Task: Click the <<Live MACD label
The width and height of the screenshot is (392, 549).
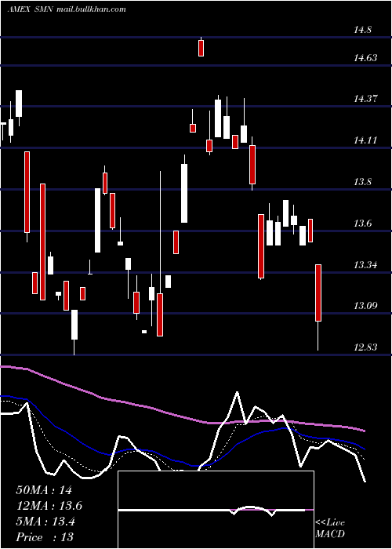Action: pyautogui.click(x=330, y=529)
